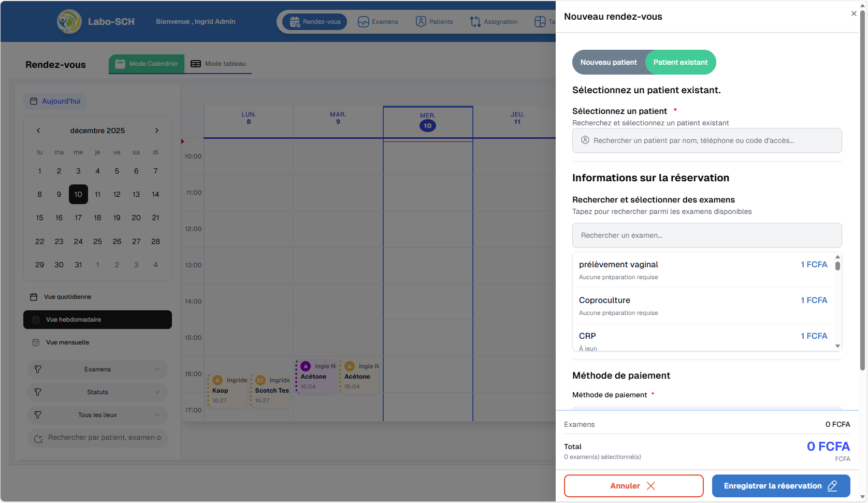This screenshot has width=868, height=503.
Task: Open the Assignation module
Action: (494, 21)
